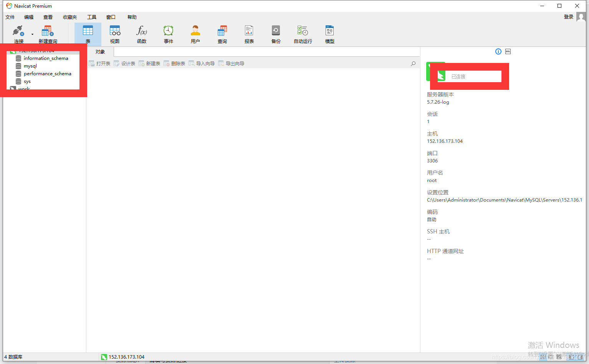This screenshot has width=589, height=364.
Task: Open the 事件 events clock icon
Action: [x=168, y=31]
